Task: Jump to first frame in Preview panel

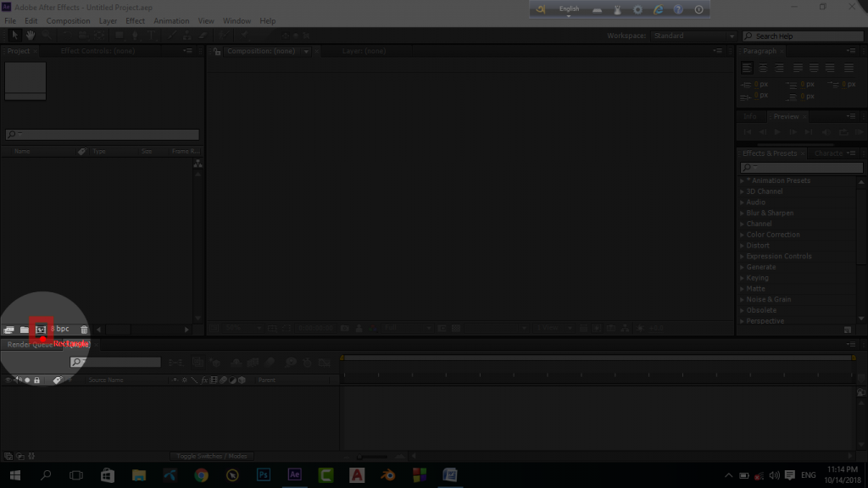Action: 748,132
